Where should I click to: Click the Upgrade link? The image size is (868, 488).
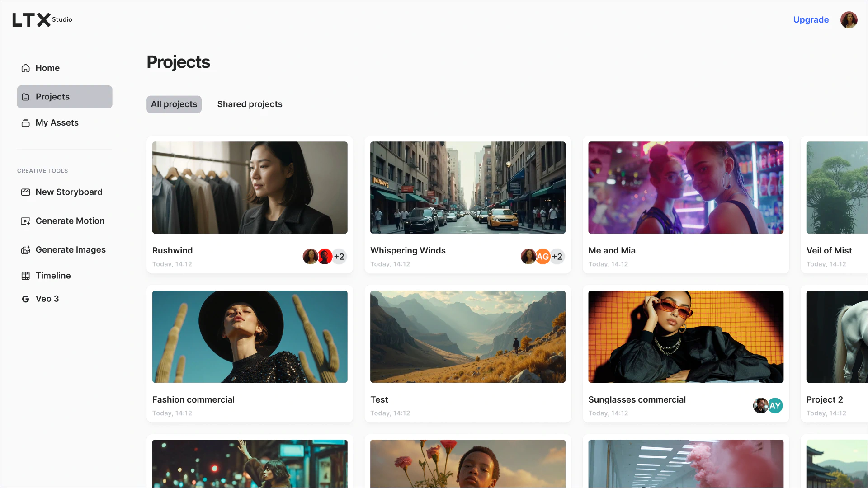[811, 20]
